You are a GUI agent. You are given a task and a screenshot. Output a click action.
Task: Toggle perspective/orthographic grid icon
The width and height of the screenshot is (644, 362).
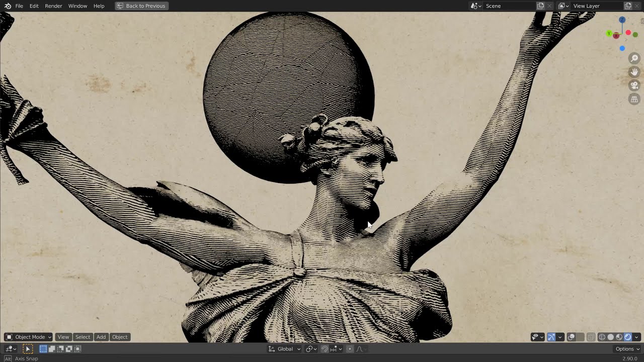[634, 99]
